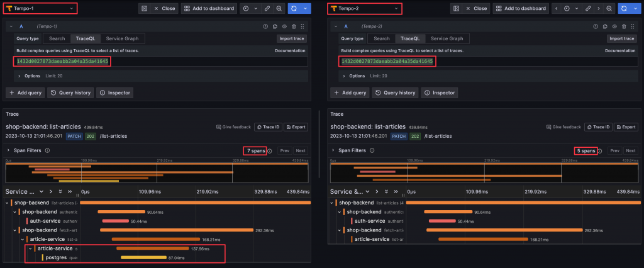Delete query A with trash icon in Tempo-1
The image size is (644, 268).
pos(294,26)
